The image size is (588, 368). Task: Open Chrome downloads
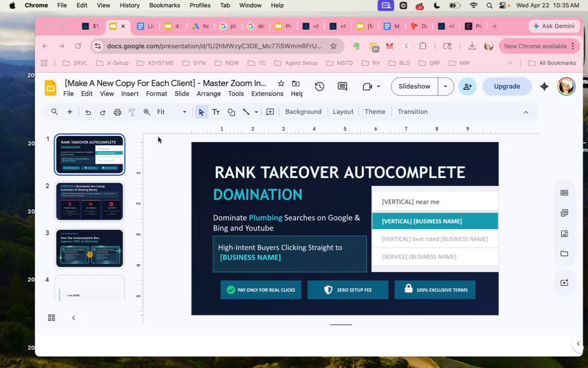point(472,46)
